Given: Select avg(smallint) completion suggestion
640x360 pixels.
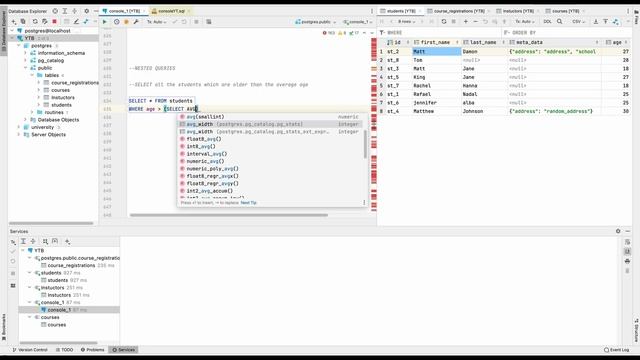Looking at the screenshot, I should 270,117.
